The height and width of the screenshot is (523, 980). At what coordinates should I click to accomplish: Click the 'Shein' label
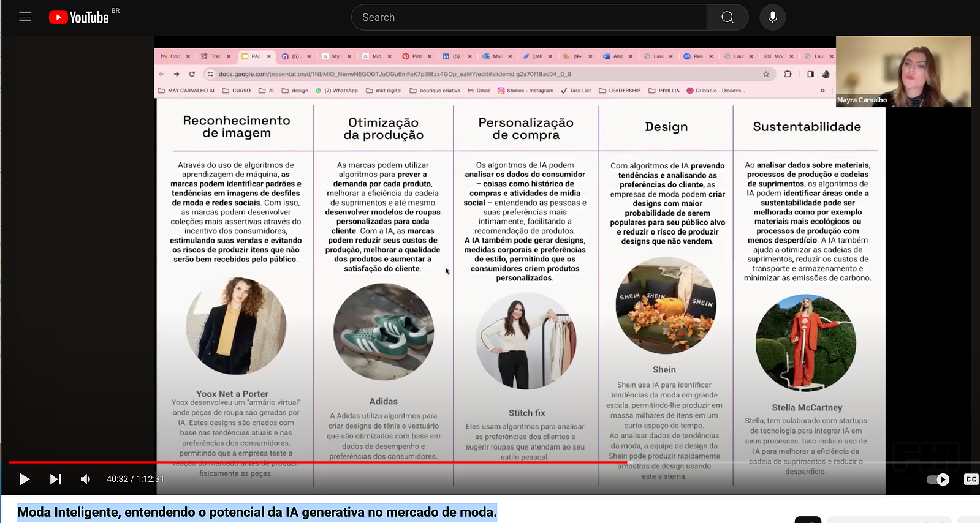pos(664,370)
